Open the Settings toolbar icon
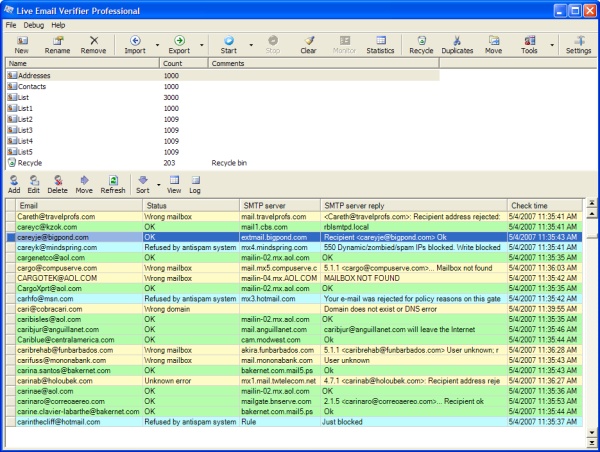The height and width of the screenshot is (452, 600). (x=579, y=45)
